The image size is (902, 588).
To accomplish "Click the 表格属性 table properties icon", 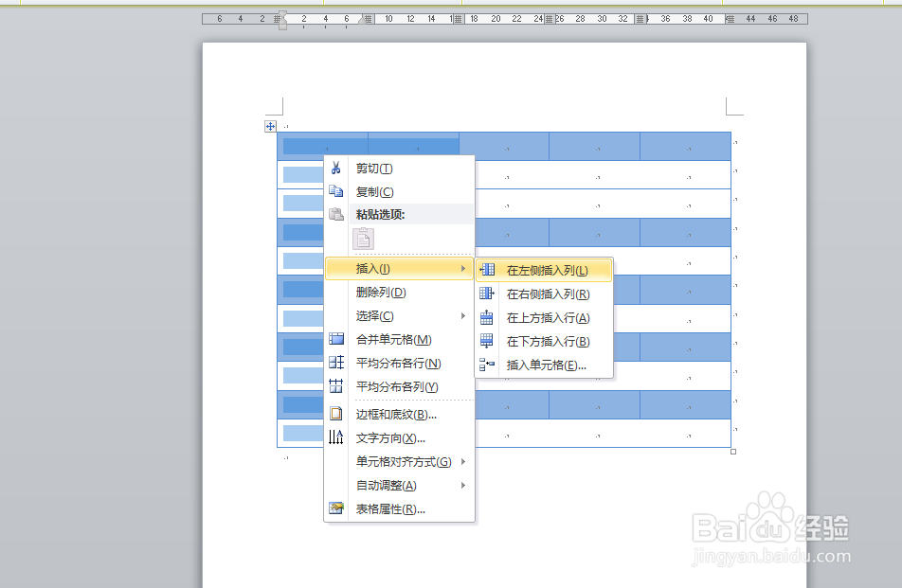I will click(336, 508).
